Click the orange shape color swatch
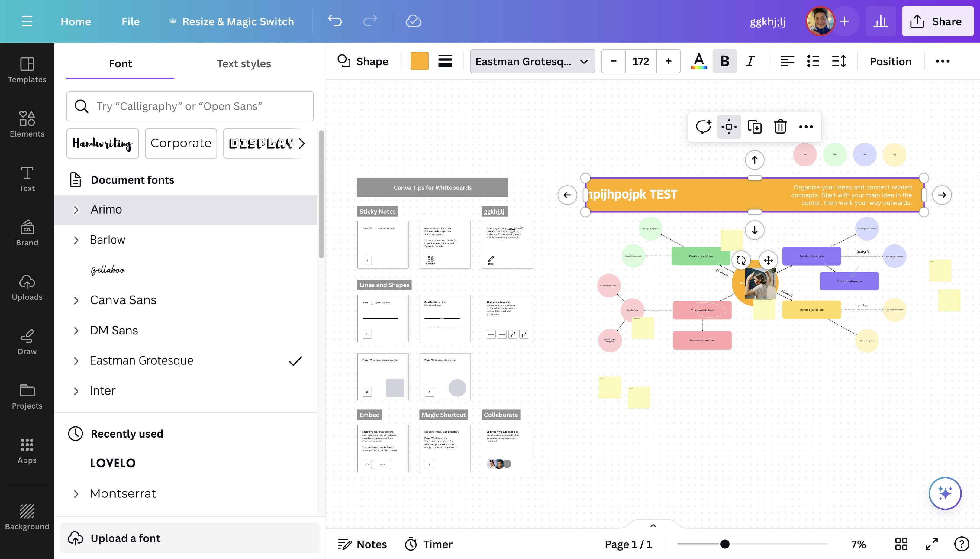The image size is (980, 559). [x=419, y=61]
